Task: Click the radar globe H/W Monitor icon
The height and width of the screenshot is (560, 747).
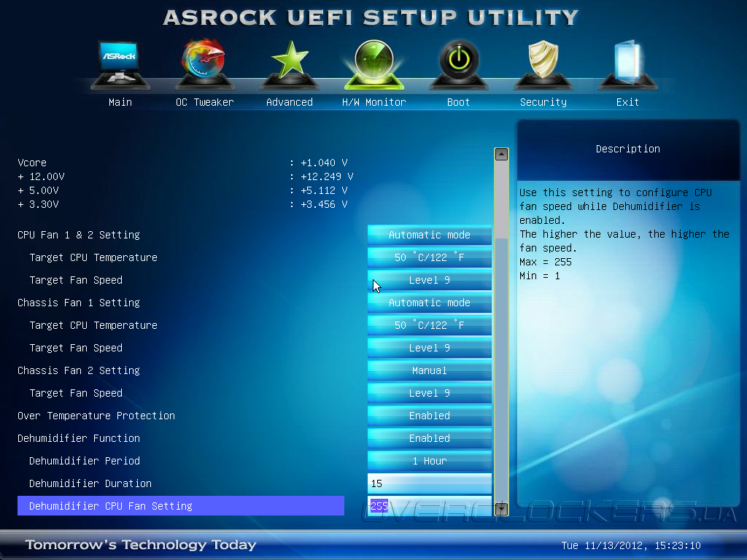Action: (x=374, y=64)
